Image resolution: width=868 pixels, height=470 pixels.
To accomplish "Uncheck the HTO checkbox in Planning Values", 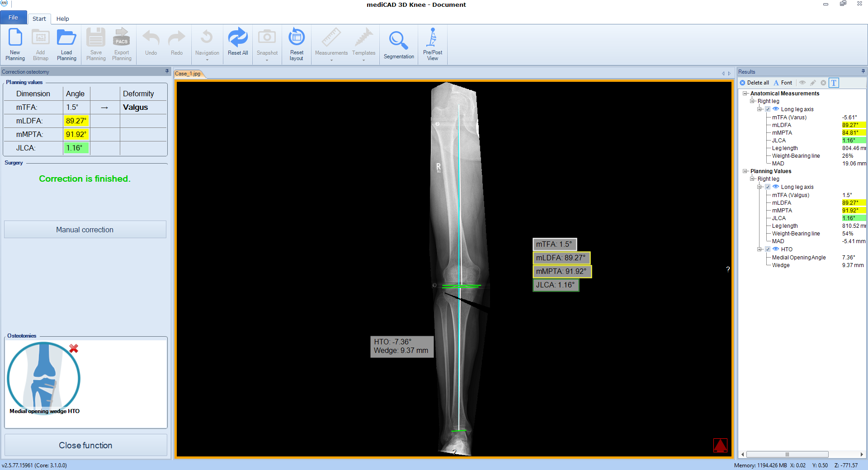I will pos(768,249).
